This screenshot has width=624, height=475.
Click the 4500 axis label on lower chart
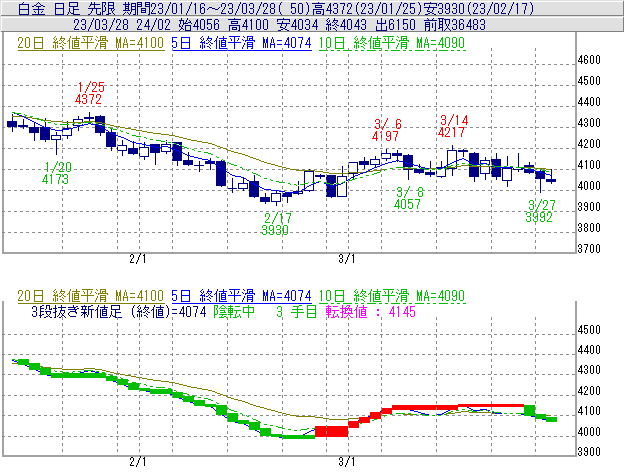[x=589, y=330]
